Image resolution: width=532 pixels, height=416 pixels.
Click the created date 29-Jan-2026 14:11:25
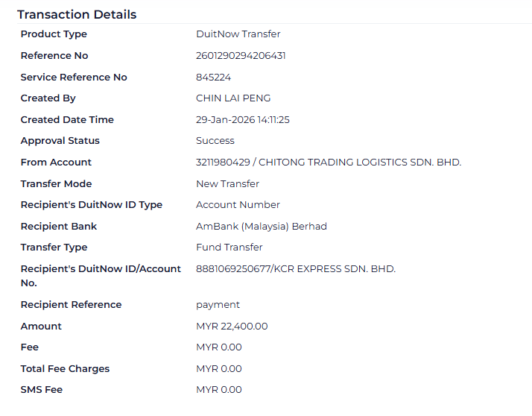click(x=242, y=120)
